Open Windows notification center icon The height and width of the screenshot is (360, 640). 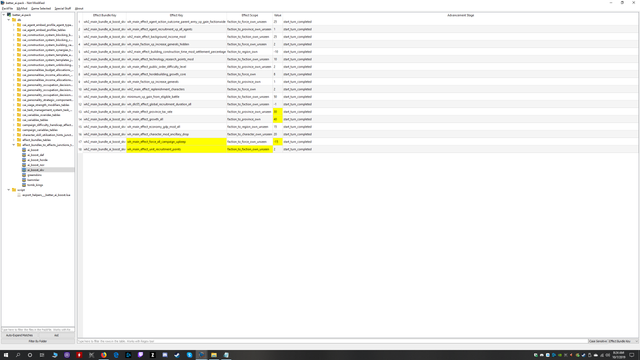tap(632, 355)
